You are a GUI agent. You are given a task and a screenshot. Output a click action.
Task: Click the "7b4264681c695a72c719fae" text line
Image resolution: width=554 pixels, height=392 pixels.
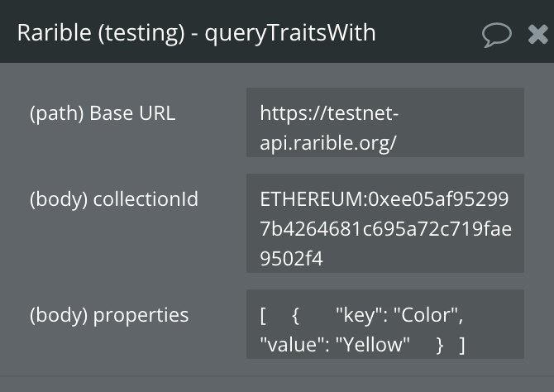coord(386,229)
